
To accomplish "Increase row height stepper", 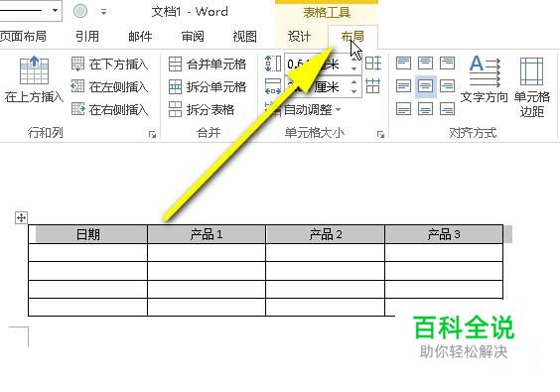I will (x=353, y=60).
